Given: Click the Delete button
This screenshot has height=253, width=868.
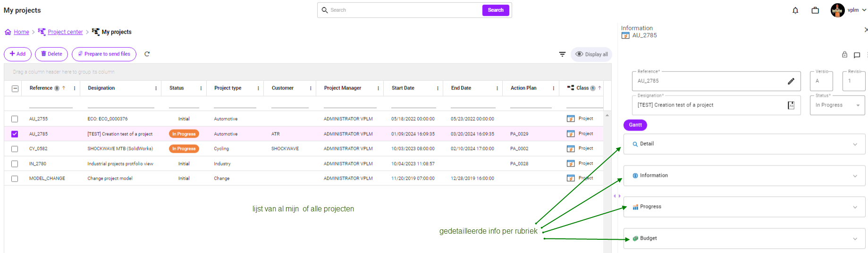Looking at the screenshot, I should (x=51, y=54).
